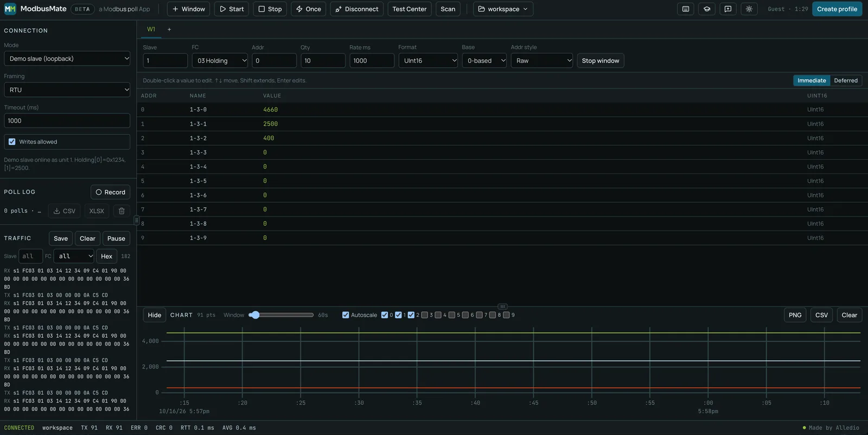Click the ModbusMate logo icon
This screenshot has height=435, width=868.
click(x=10, y=9)
